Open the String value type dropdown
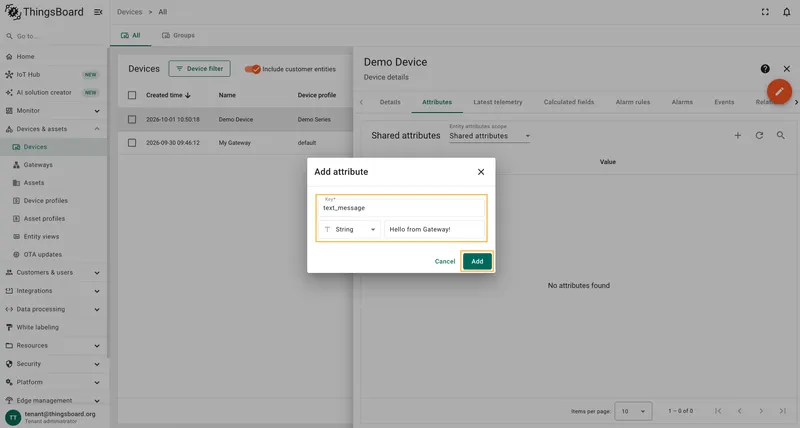The image size is (800, 428). [349, 230]
